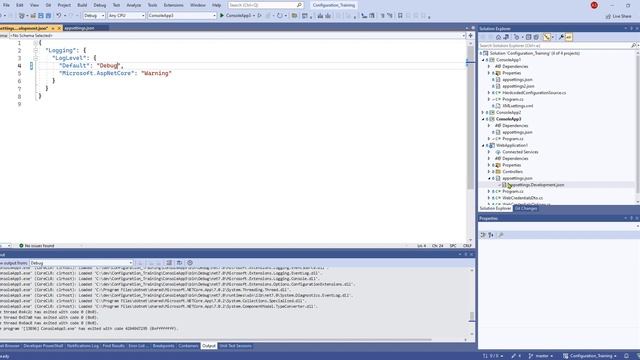
Task: Click the notifications bell in status bar
Action: click(x=627, y=356)
